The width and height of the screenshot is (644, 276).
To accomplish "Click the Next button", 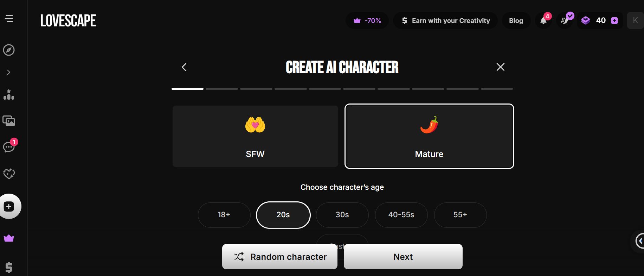I will (403, 257).
